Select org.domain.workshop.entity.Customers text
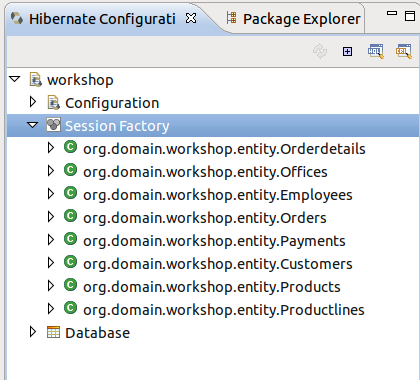 pyautogui.click(x=218, y=264)
